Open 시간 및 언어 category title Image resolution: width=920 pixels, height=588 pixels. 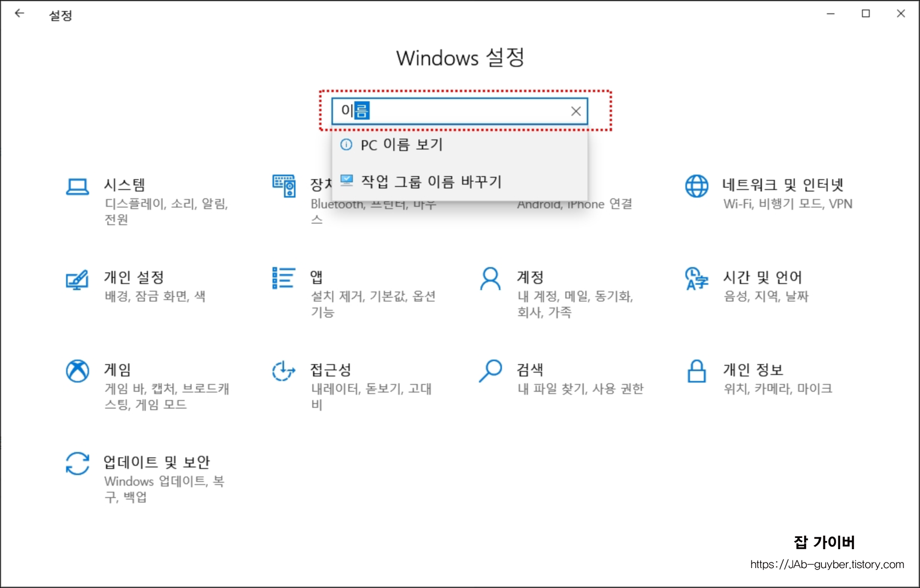pos(762,277)
